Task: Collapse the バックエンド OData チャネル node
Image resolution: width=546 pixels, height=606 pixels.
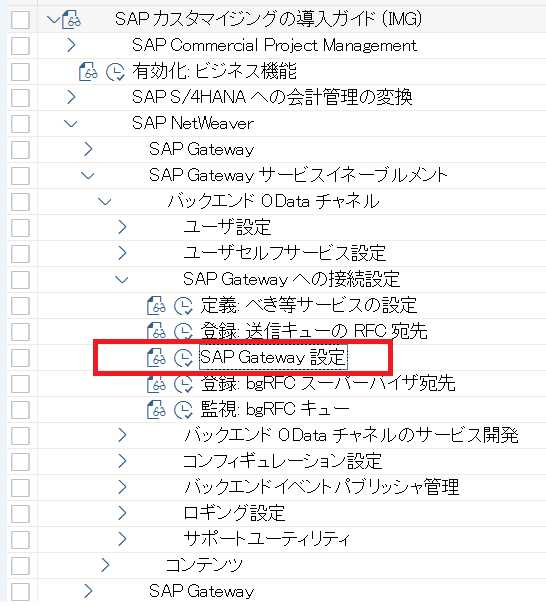Action: pyautogui.click(x=105, y=202)
